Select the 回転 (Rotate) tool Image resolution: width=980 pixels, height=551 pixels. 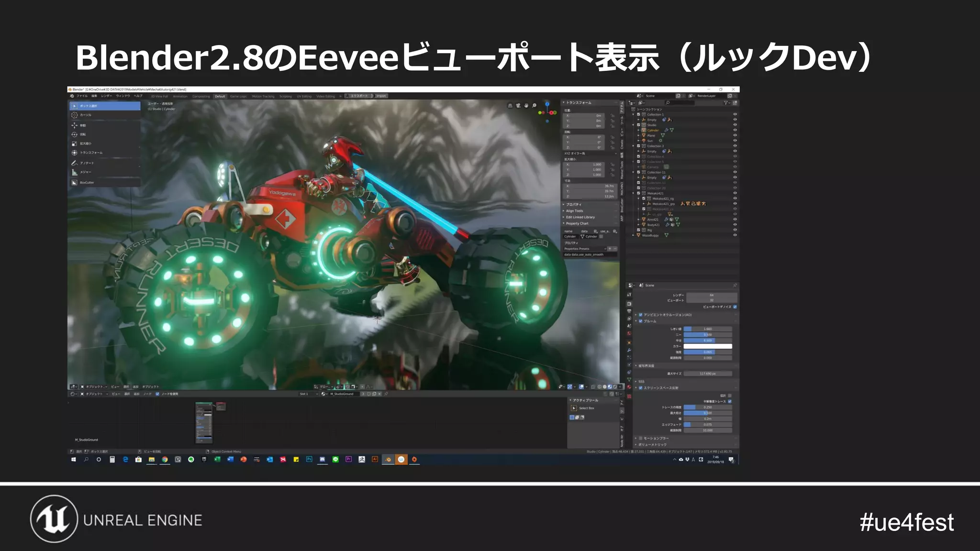point(105,134)
